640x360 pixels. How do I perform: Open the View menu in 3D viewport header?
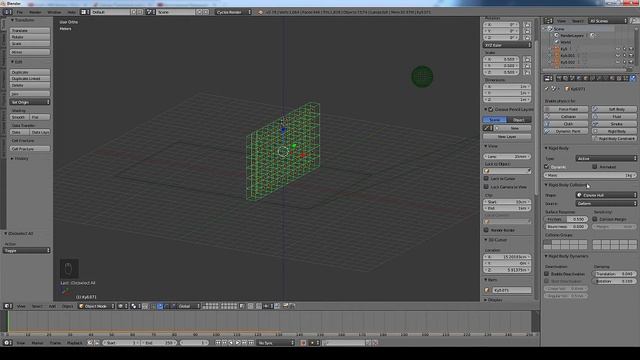pos(21,306)
